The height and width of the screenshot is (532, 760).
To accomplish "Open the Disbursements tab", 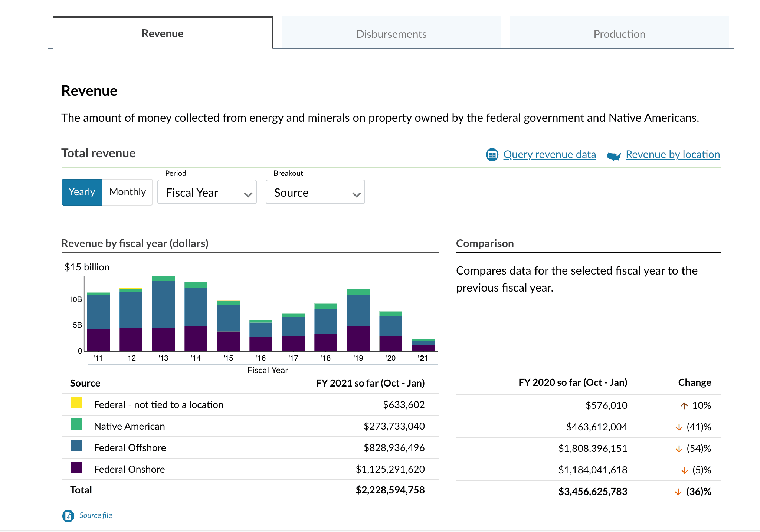I will click(x=391, y=34).
